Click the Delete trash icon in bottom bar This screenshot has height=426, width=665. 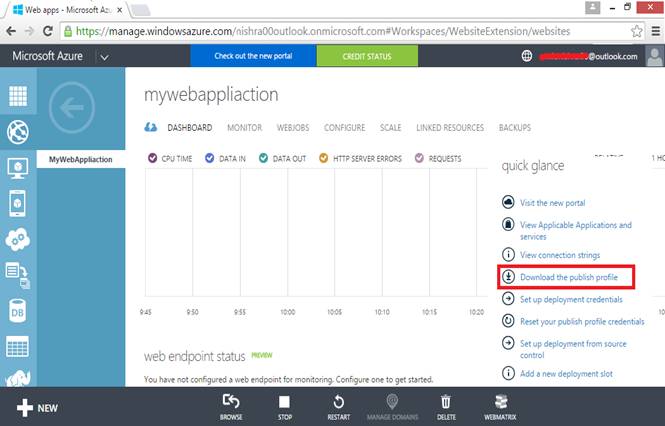click(x=446, y=401)
